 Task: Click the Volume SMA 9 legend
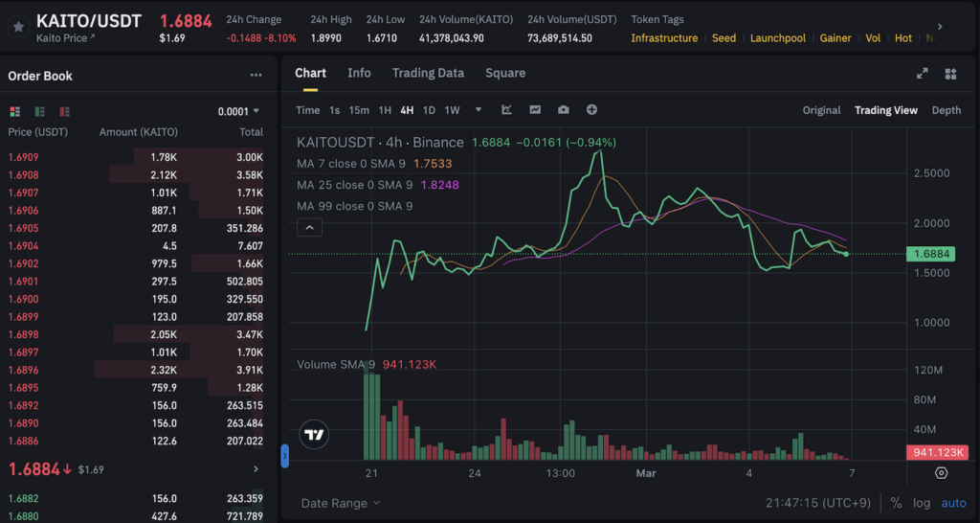click(x=367, y=364)
